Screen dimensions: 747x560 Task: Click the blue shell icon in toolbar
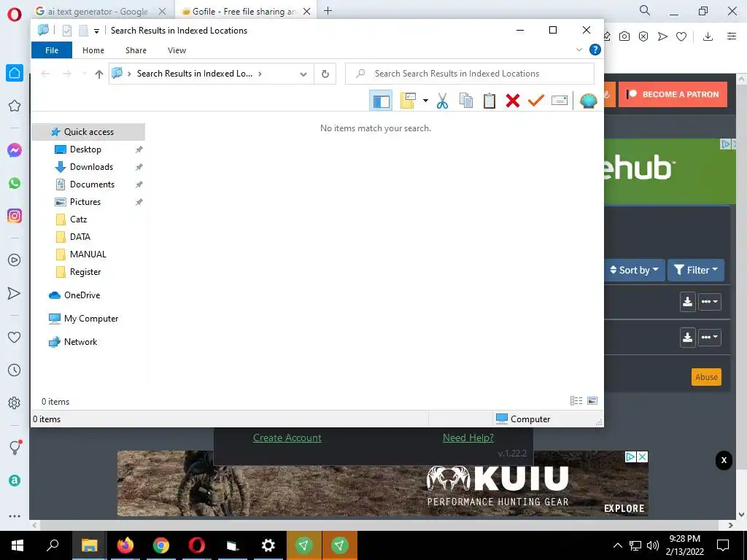(x=589, y=101)
